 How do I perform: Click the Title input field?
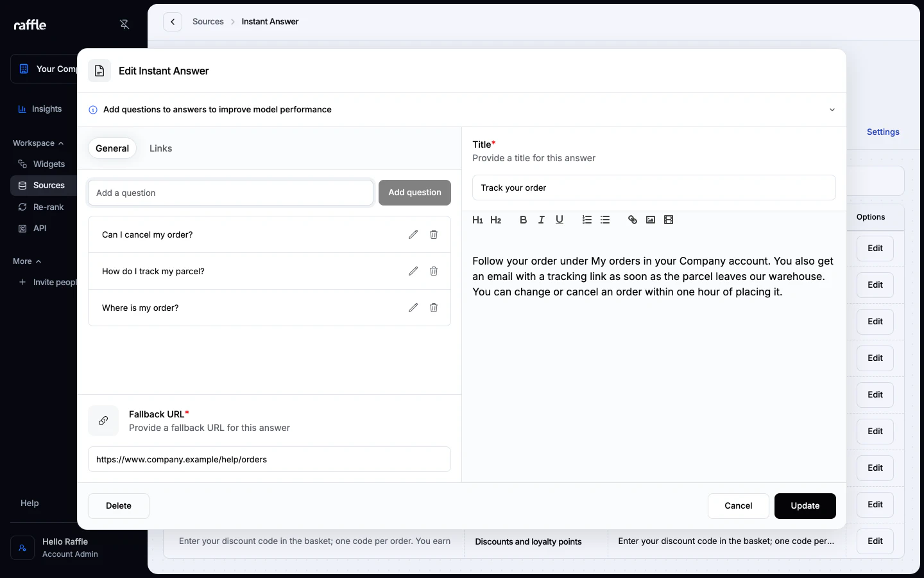point(654,188)
